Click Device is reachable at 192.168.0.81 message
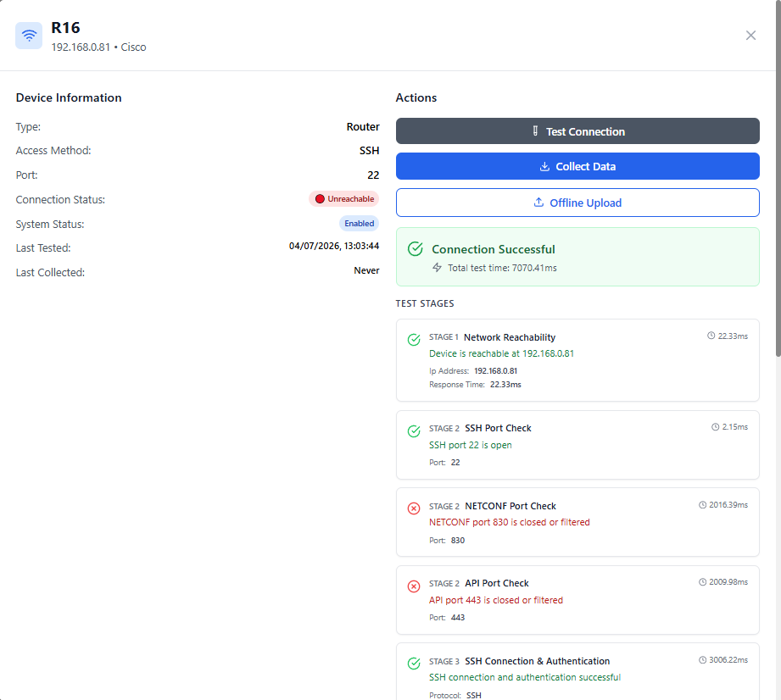781x700 pixels. click(501, 353)
